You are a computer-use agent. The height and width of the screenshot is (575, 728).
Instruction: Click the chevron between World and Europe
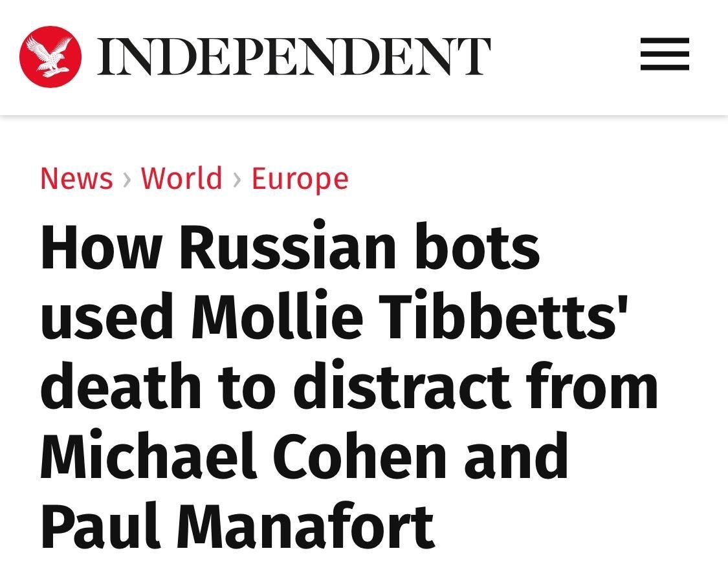tap(237, 180)
